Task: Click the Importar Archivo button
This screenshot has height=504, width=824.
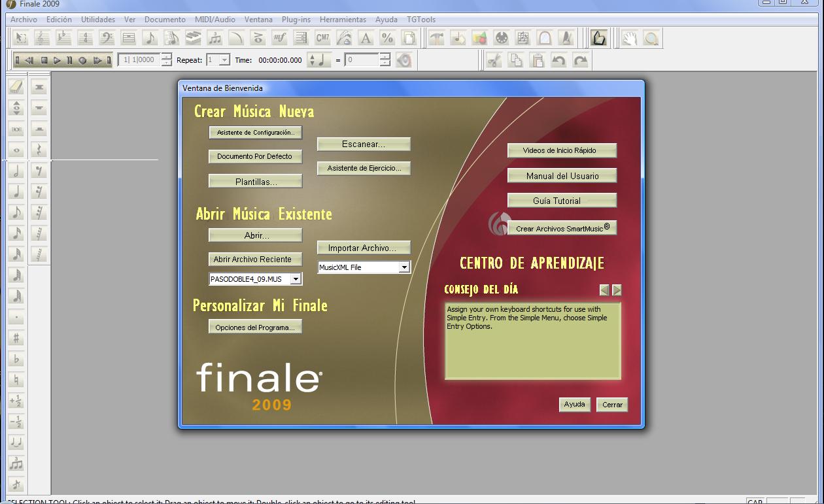Action: coord(364,248)
